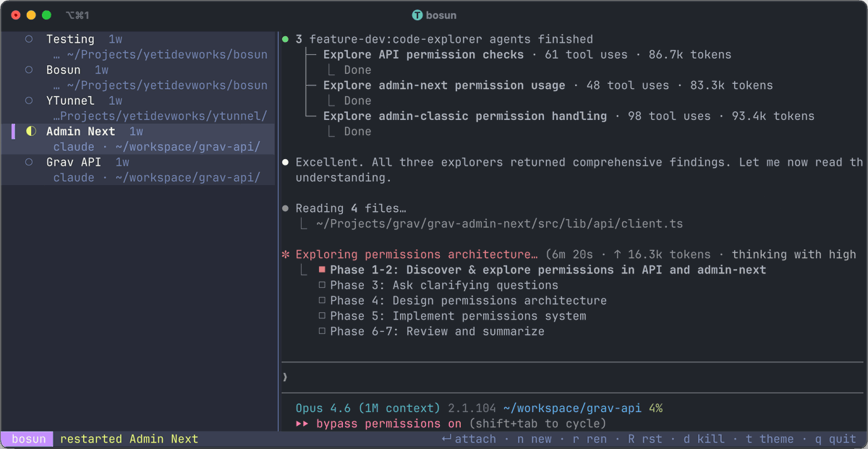Click attach shortcut in status bar
This screenshot has height=449, width=868.
point(469,439)
